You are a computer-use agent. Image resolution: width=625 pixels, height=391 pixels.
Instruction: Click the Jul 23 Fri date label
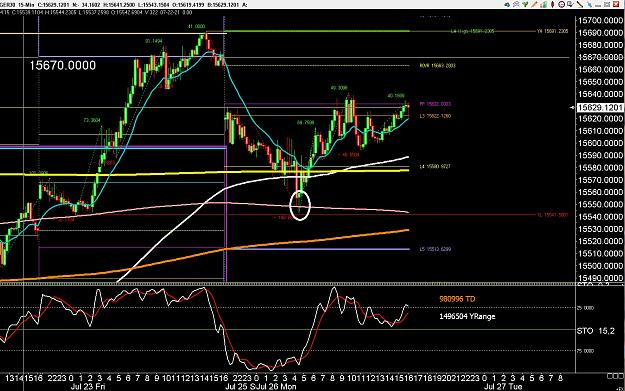tap(88, 387)
